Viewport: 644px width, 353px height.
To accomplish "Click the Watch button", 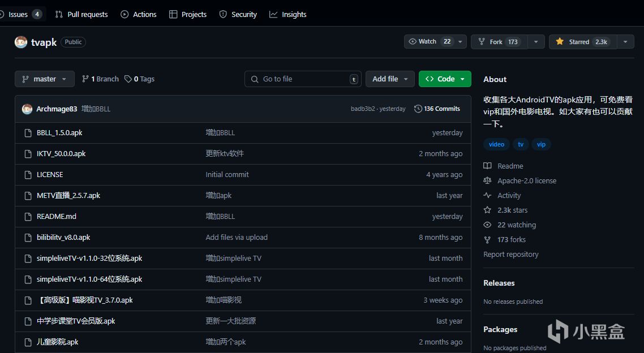I will pyautogui.click(x=429, y=41).
